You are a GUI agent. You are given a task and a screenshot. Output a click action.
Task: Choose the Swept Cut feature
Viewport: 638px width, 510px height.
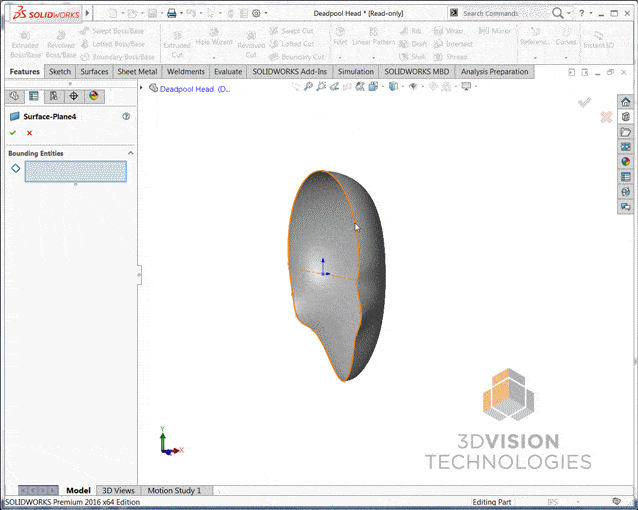pos(291,31)
